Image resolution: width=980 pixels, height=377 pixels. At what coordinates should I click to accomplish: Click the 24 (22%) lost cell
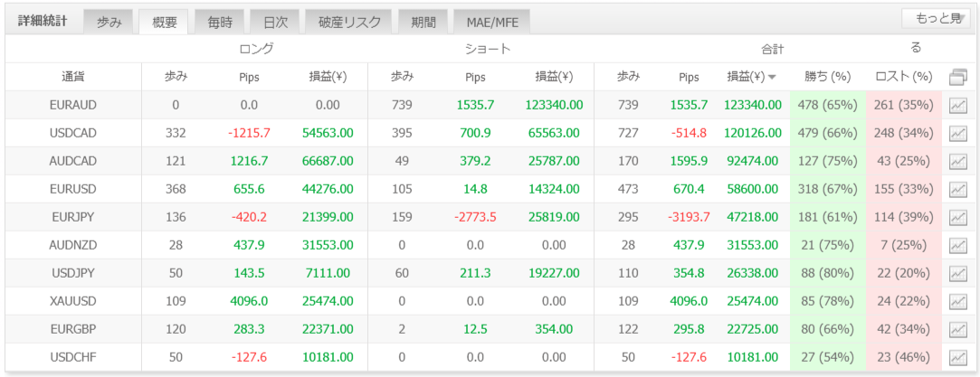tap(904, 301)
